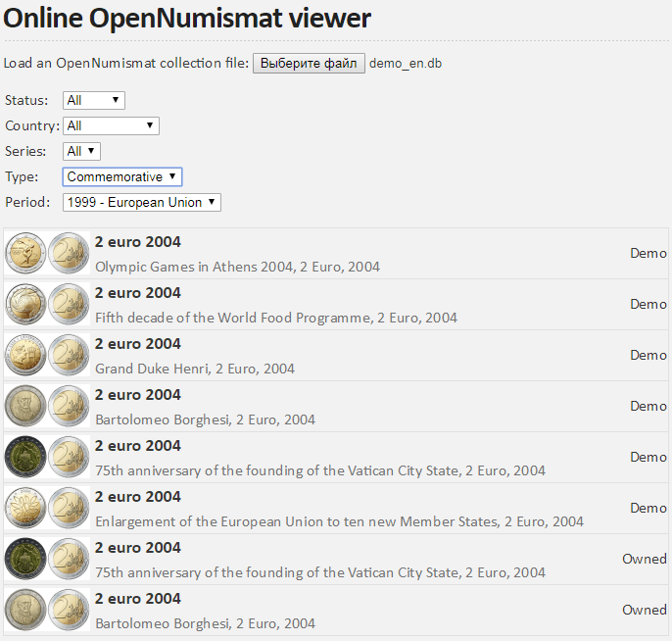Click '2 euro 2004' title of Grand Duke Henri row
The image size is (672, 641).
137,344
